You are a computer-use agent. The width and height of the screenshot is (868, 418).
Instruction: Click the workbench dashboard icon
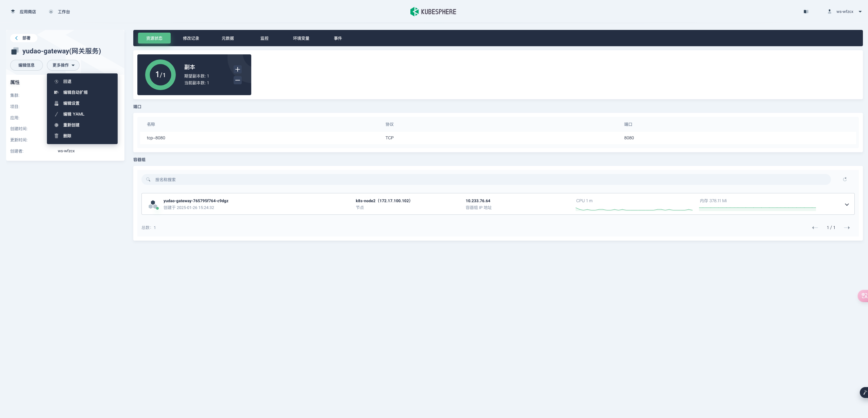click(x=51, y=12)
